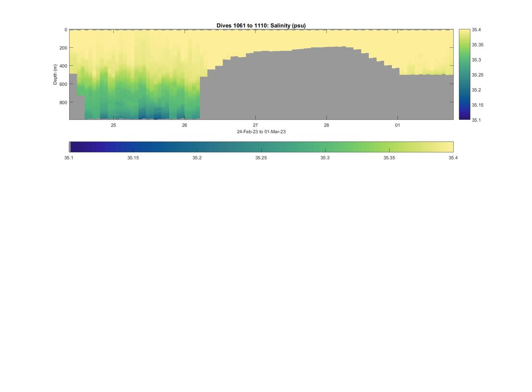The image size is (532, 392).
Task: Click vertical colorbar label '35.25'
Action: point(477,75)
